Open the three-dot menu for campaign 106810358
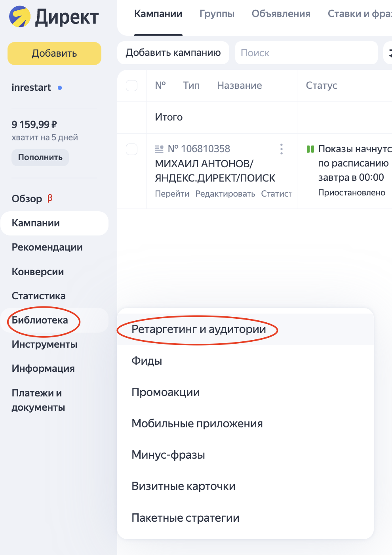This screenshot has width=392, height=555. 282,149
